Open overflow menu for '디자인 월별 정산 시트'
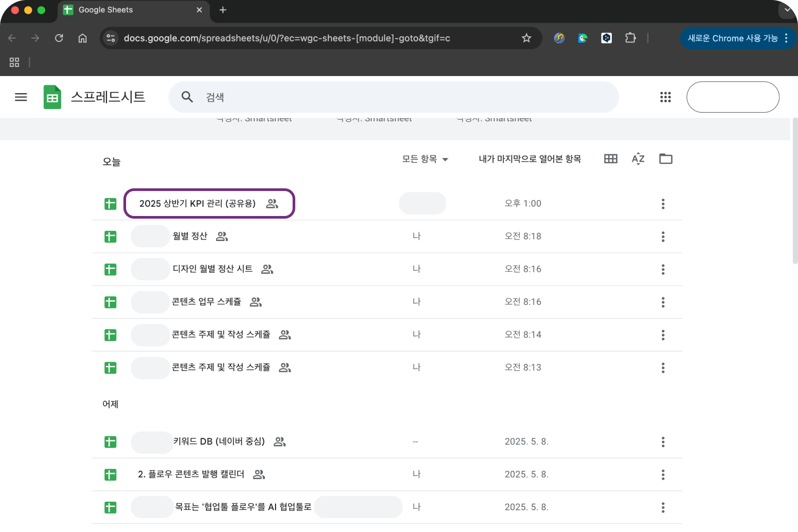This screenshot has height=532, width=798. tap(663, 269)
